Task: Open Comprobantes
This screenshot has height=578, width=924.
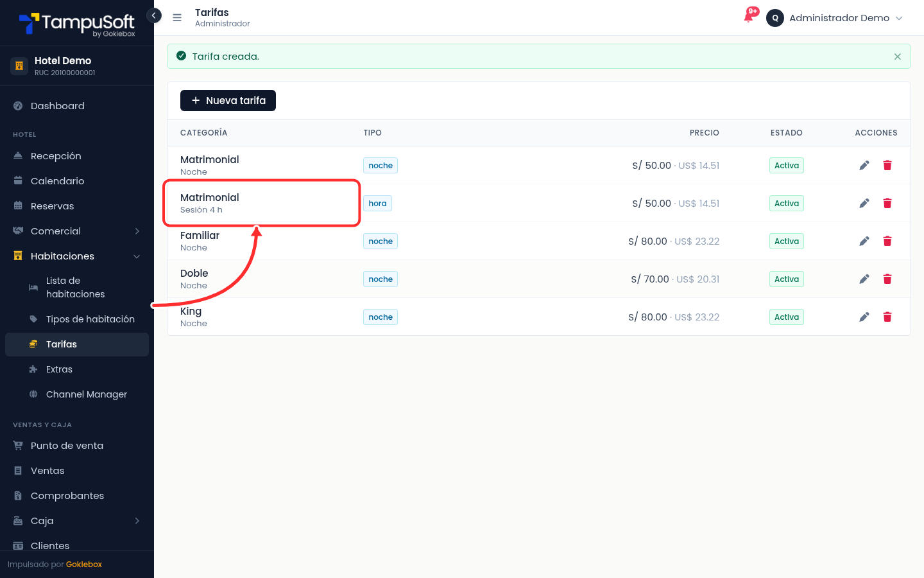Action: click(x=77, y=496)
